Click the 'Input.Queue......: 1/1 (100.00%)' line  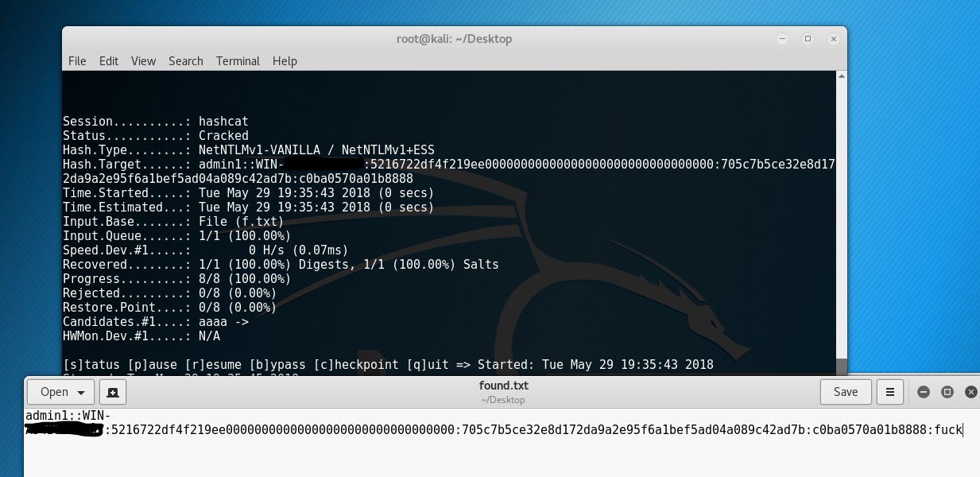click(176, 236)
